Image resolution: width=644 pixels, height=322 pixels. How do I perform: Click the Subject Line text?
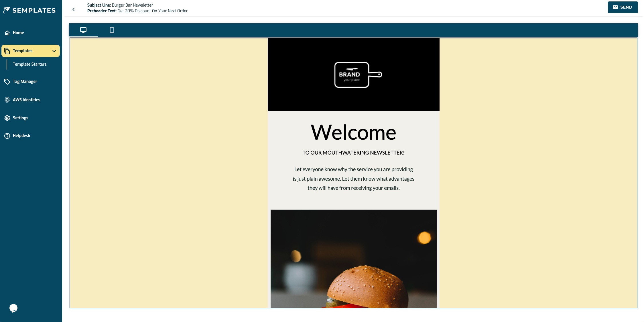120,5
